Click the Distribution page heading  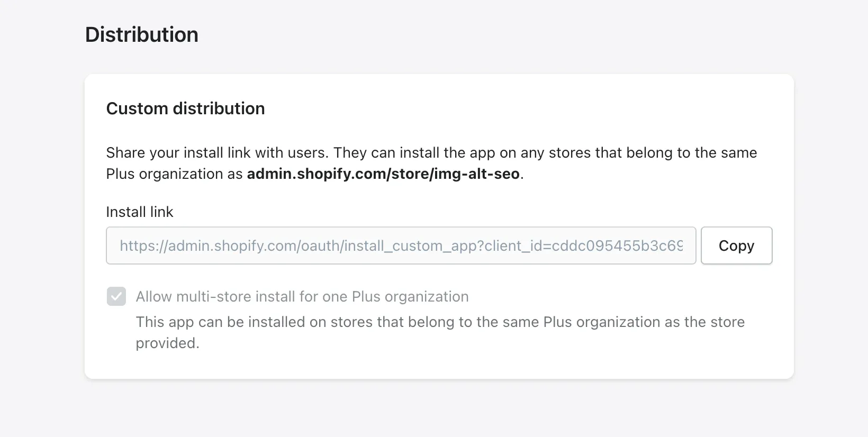coord(142,35)
